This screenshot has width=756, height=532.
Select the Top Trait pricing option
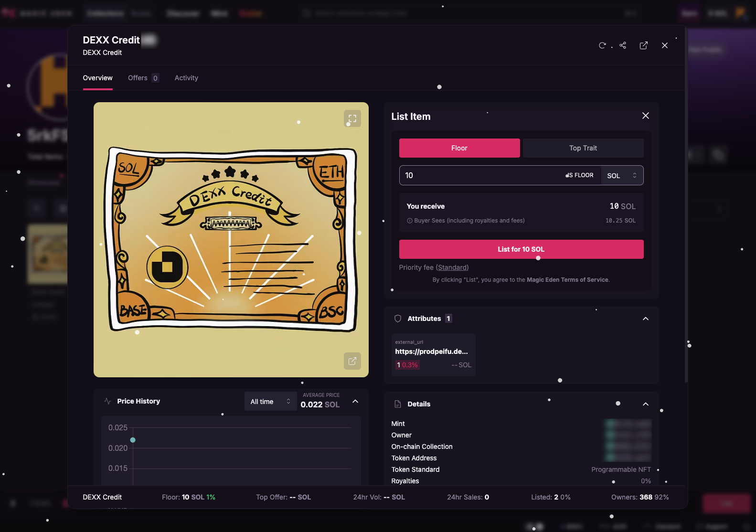tap(583, 148)
